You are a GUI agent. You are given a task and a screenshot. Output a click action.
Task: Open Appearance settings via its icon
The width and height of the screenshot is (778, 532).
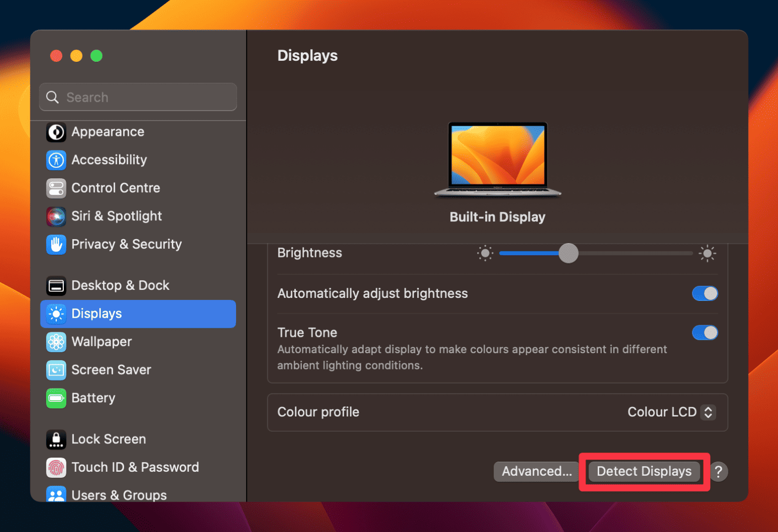pos(56,132)
